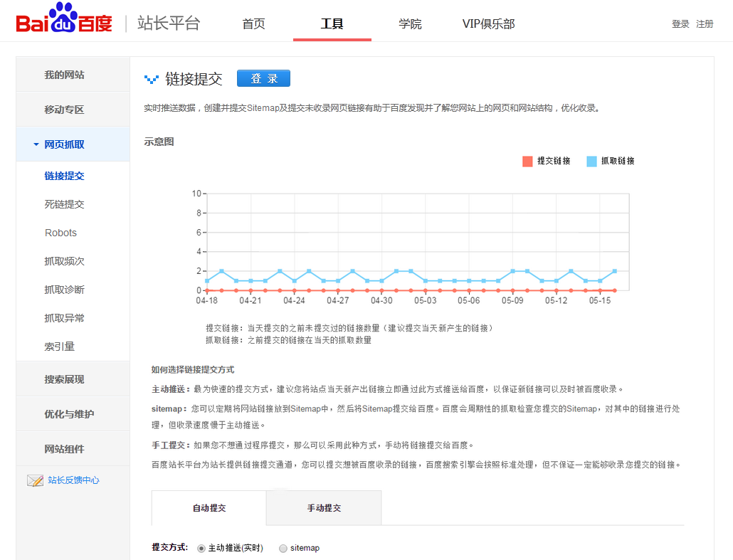The image size is (733, 560).
Task: Open Robots in the sidebar
Action: pos(60,233)
